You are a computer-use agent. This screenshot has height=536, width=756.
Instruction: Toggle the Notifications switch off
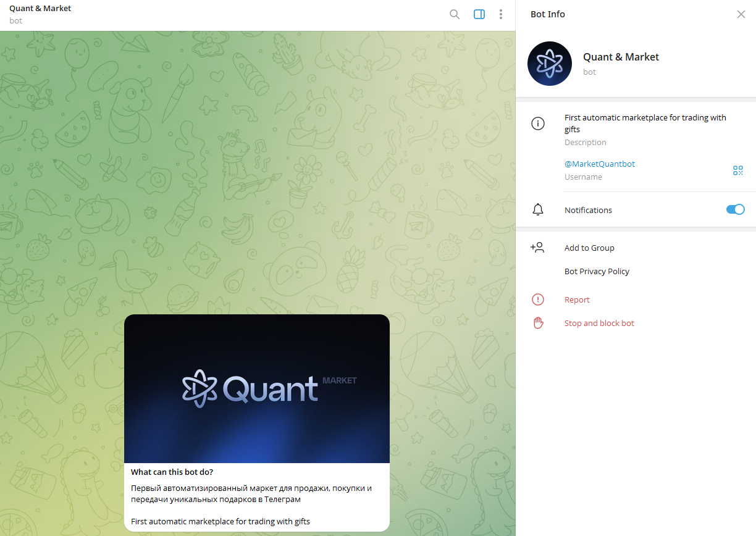(736, 209)
